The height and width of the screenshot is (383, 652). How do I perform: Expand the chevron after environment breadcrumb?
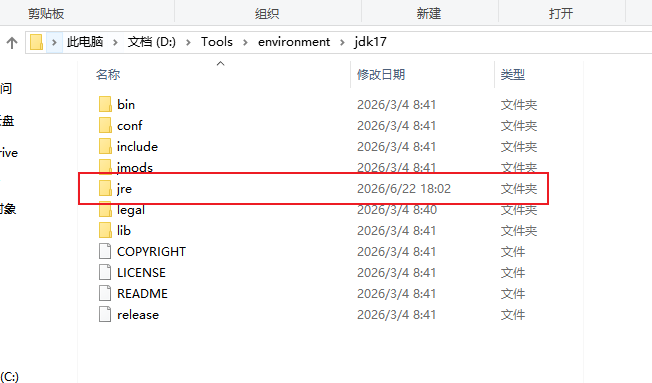coord(342,42)
